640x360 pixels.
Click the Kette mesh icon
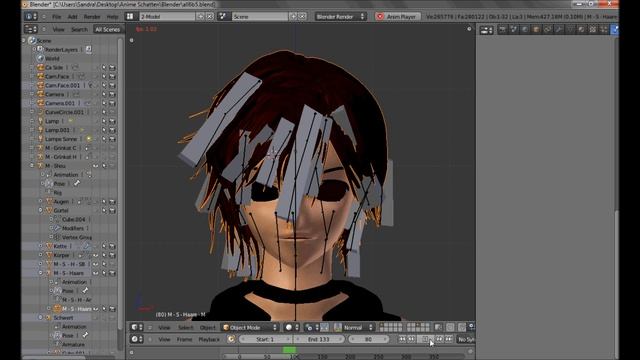pyautogui.click(x=49, y=246)
